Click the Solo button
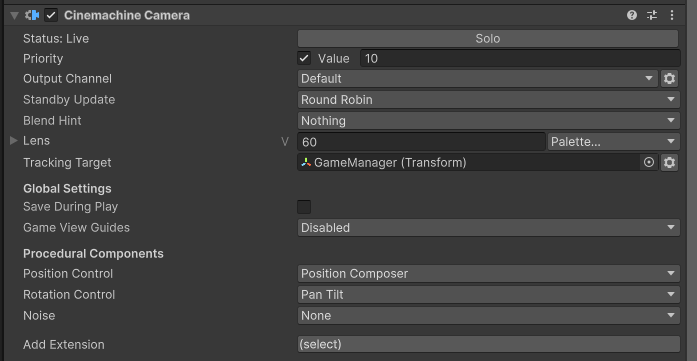 [x=488, y=39]
